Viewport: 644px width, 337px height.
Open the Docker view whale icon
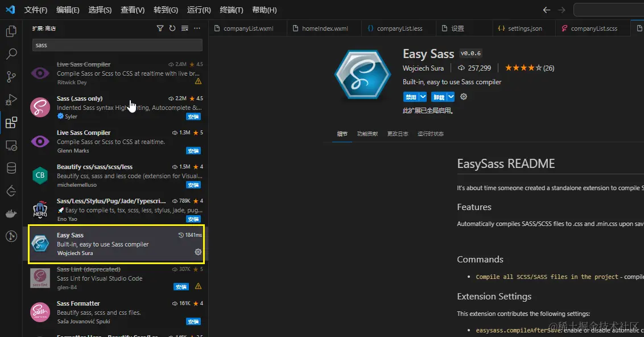pos(11,213)
